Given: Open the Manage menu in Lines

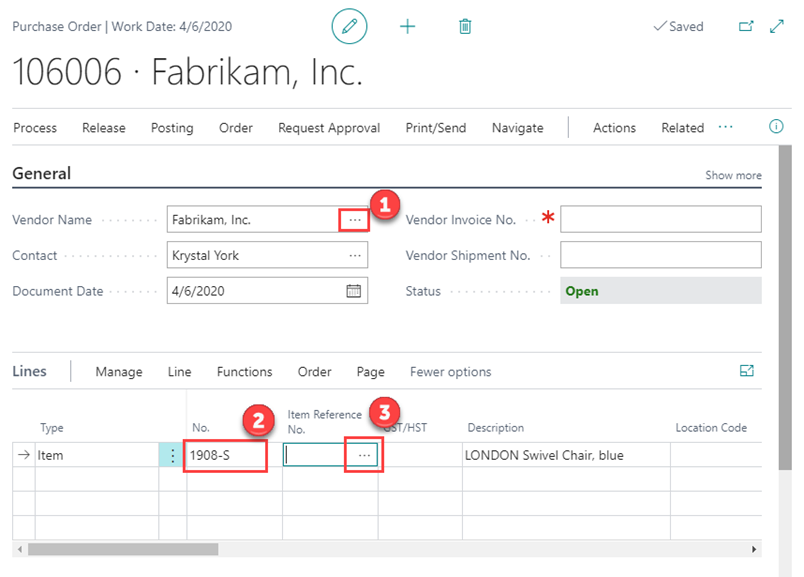Looking at the screenshot, I should tap(119, 372).
